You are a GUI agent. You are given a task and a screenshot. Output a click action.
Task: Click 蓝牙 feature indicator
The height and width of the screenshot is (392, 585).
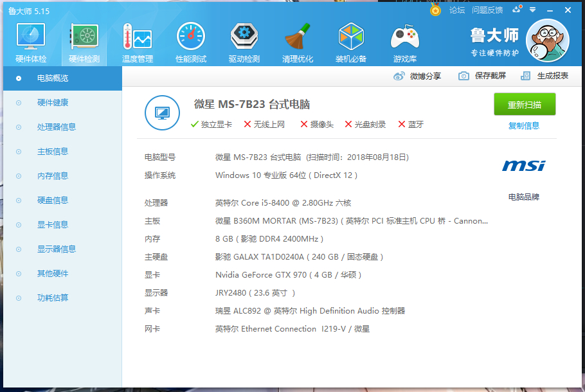point(411,125)
